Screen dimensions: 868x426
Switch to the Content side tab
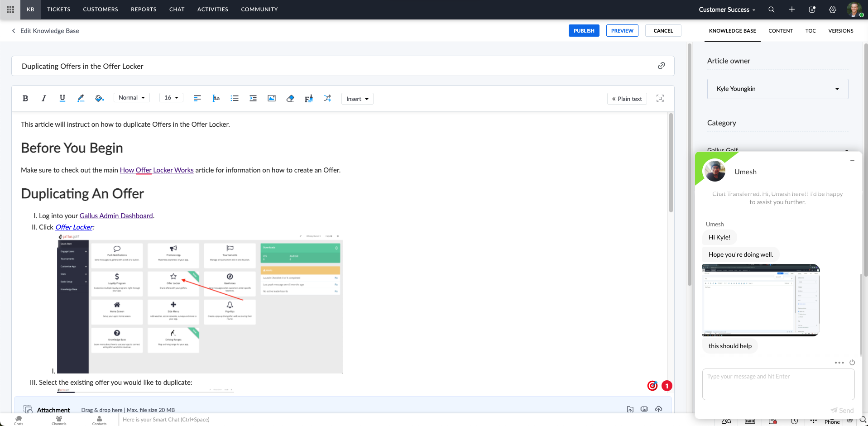tap(781, 31)
